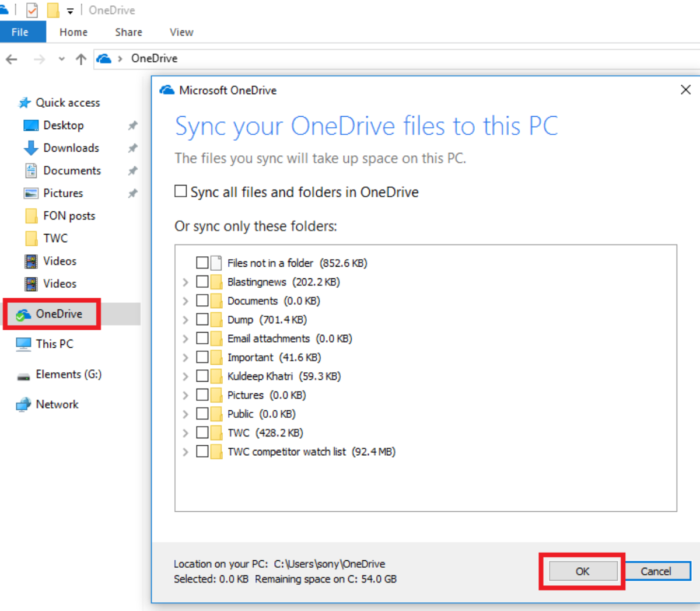
Task: Switch to the View ribbon tab
Action: [181, 32]
